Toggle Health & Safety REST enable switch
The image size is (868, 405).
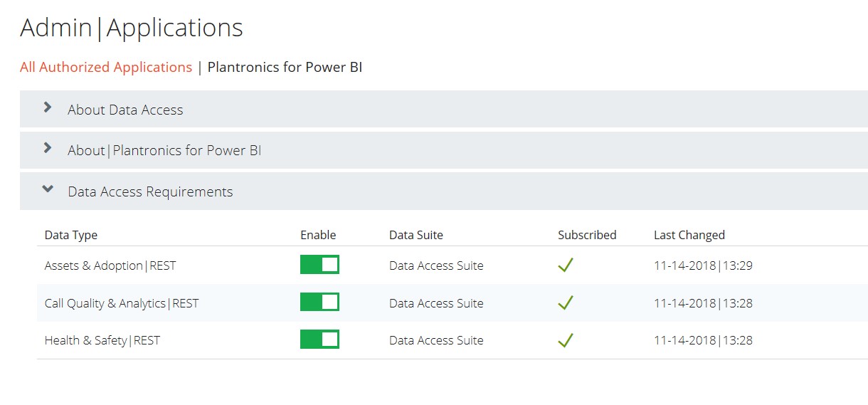pos(319,340)
